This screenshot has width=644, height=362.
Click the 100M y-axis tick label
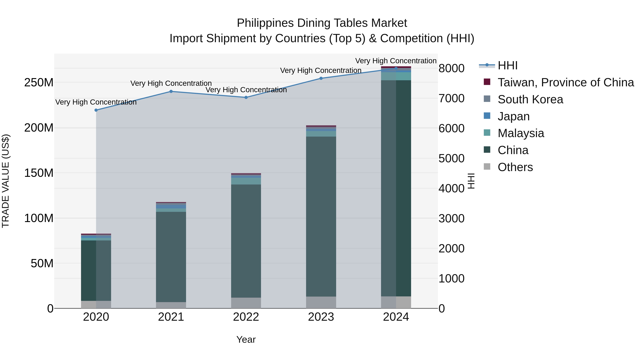point(39,218)
